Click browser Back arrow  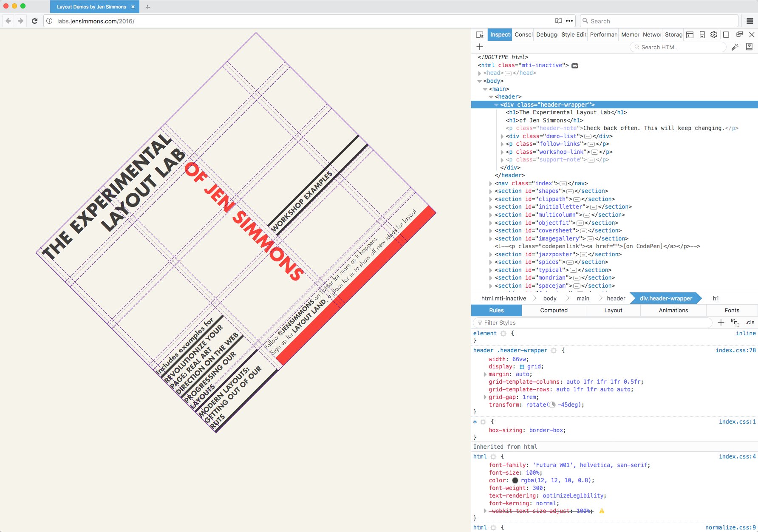point(8,21)
